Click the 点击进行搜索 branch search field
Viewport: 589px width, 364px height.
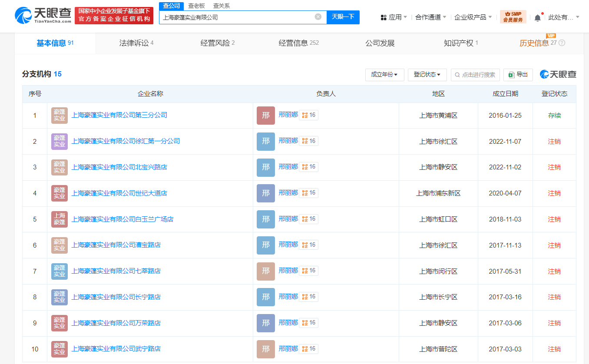[x=475, y=75]
